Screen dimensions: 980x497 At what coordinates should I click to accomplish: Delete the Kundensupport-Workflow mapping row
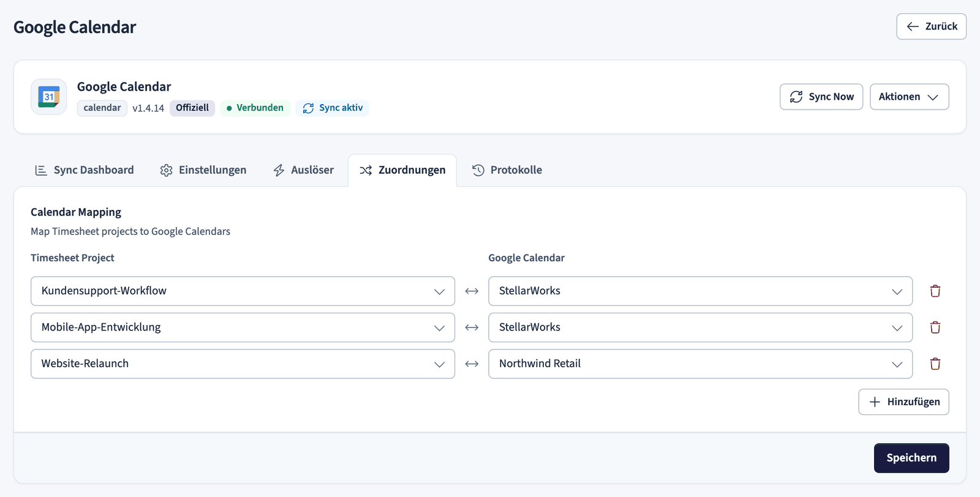(935, 291)
